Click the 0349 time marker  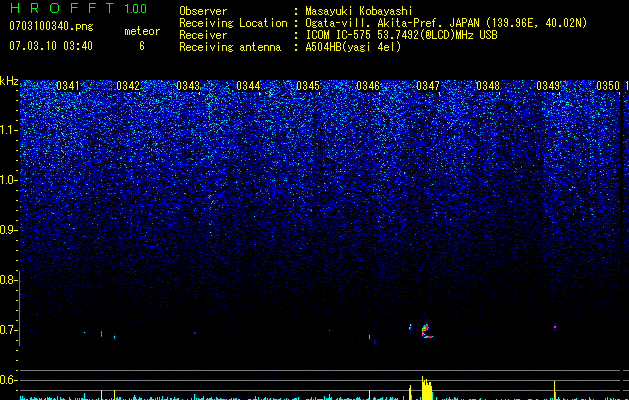click(548, 86)
